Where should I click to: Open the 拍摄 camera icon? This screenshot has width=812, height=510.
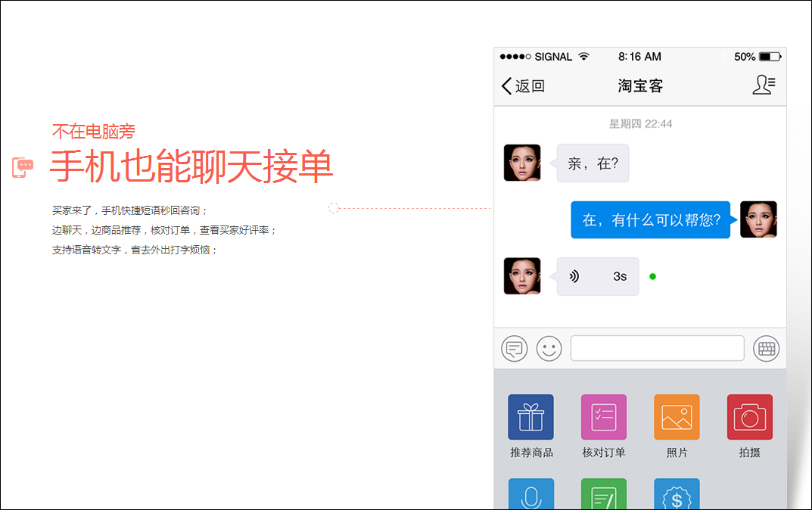pyautogui.click(x=749, y=417)
